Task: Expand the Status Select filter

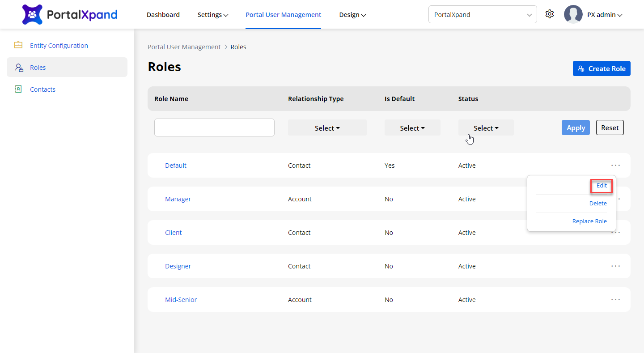Action: (486, 128)
